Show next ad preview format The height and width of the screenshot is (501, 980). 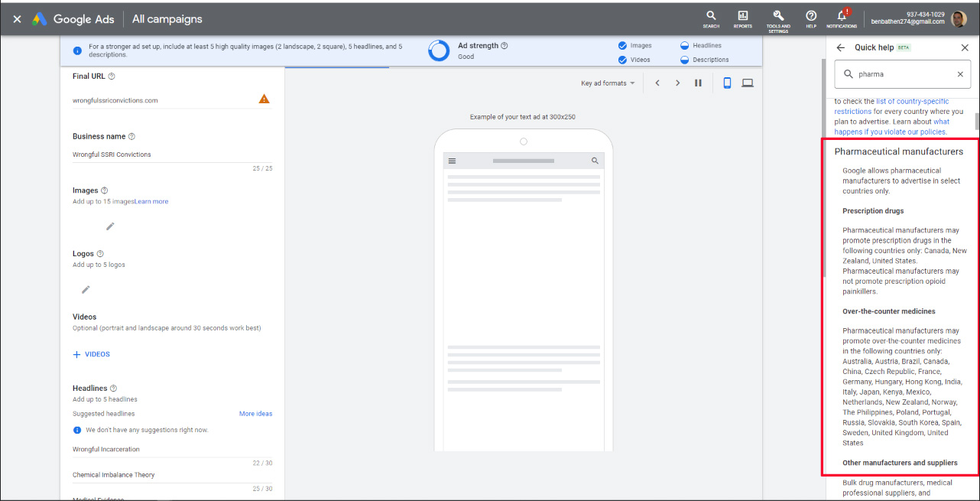click(677, 83)
